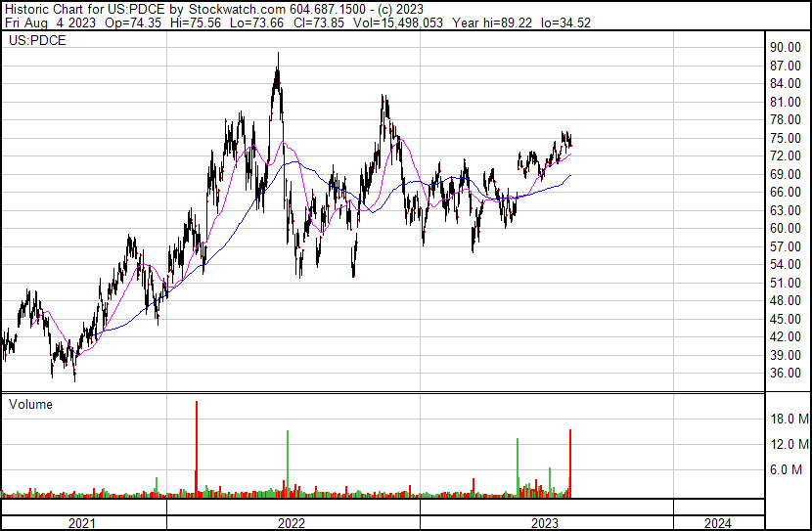
Task: Click the tallest red volume spike
Action: 197,449
